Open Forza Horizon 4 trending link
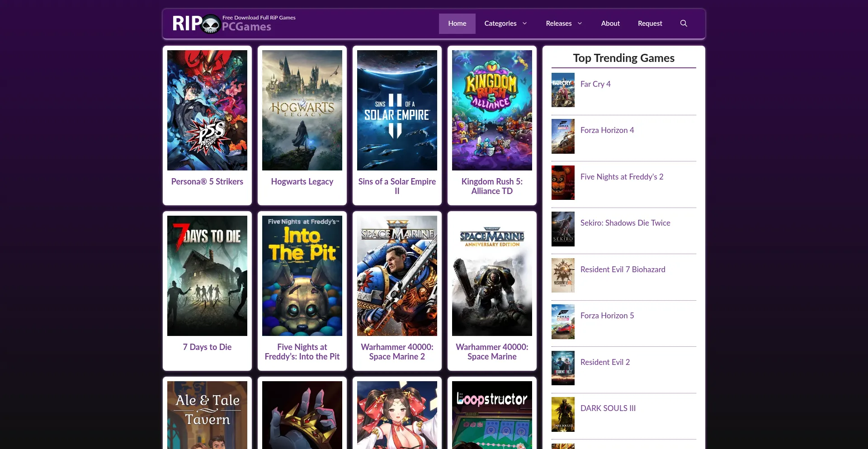This screenshot has width=868, height=449. [x=607, y=130]
